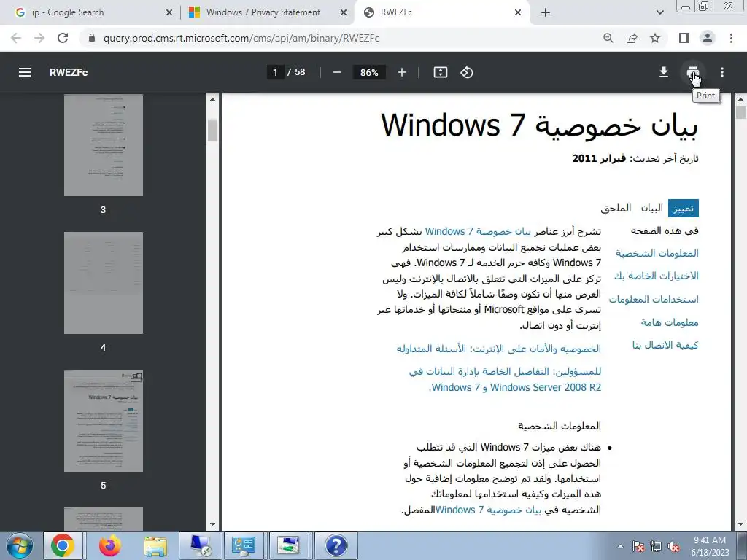Launch Firefox from taskbar
The width and height of the screenshot is (747, 560).
click(109, 545)
